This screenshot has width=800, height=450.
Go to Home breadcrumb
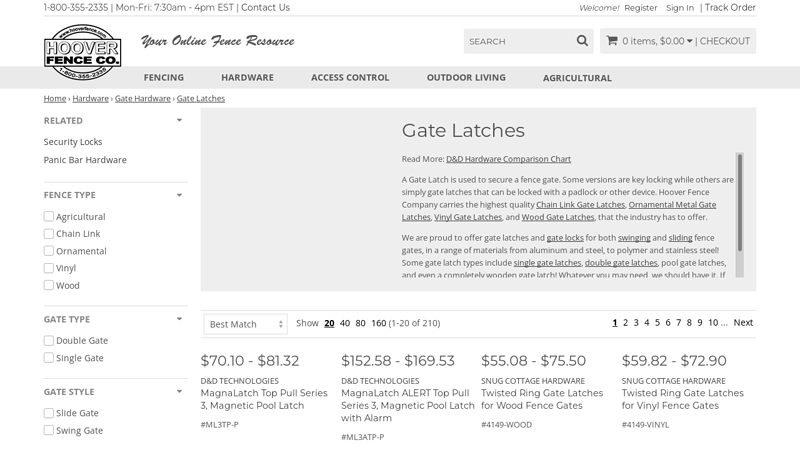[55, 98]
